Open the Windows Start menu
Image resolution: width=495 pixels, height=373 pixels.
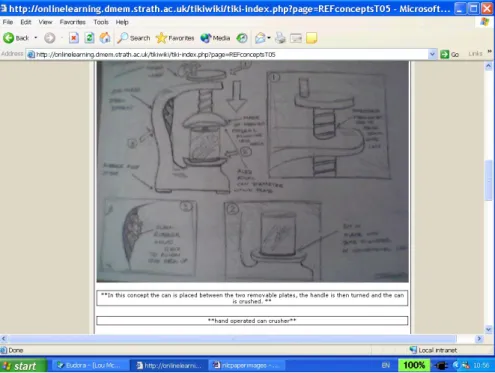click(x=23, y=366)
